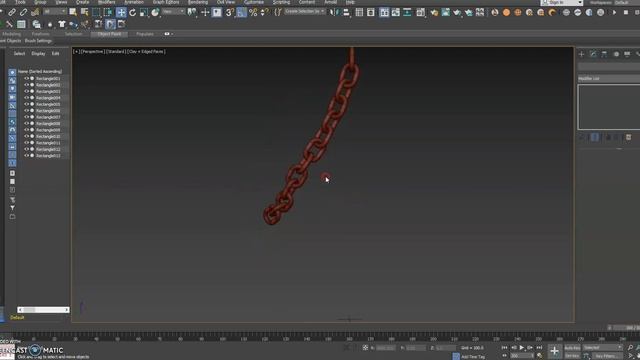This screenshot has height=360, width=640.
Task: Click the Set Key plus button
Action: coord(554,350)
